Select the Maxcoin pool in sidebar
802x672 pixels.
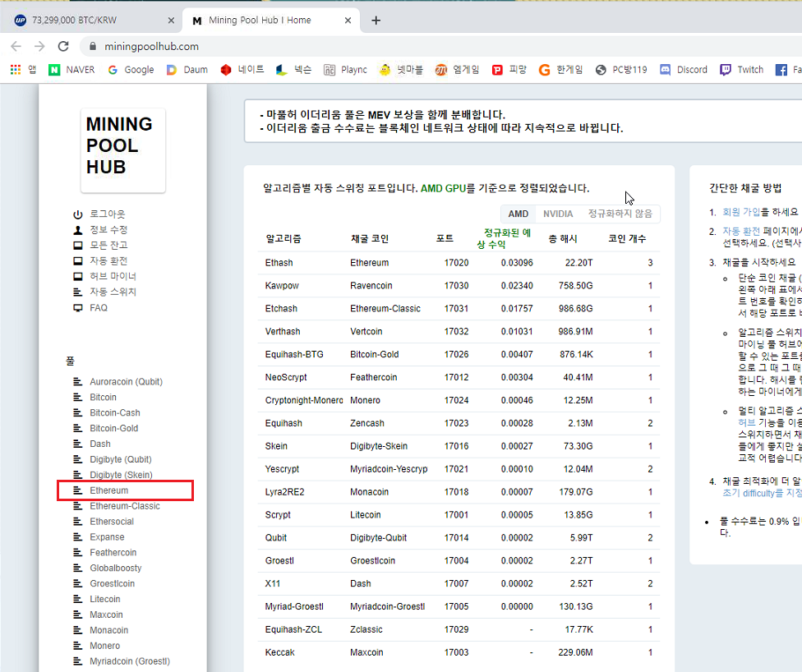(106, 614)
